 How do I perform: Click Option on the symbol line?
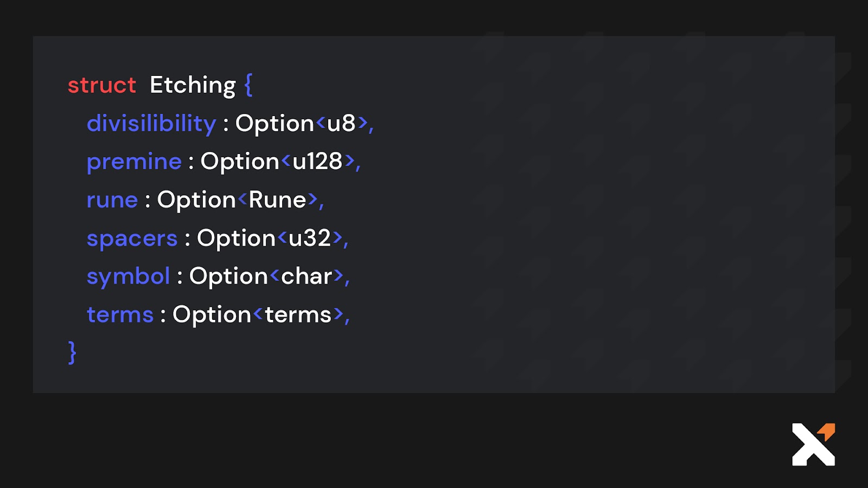228,277
